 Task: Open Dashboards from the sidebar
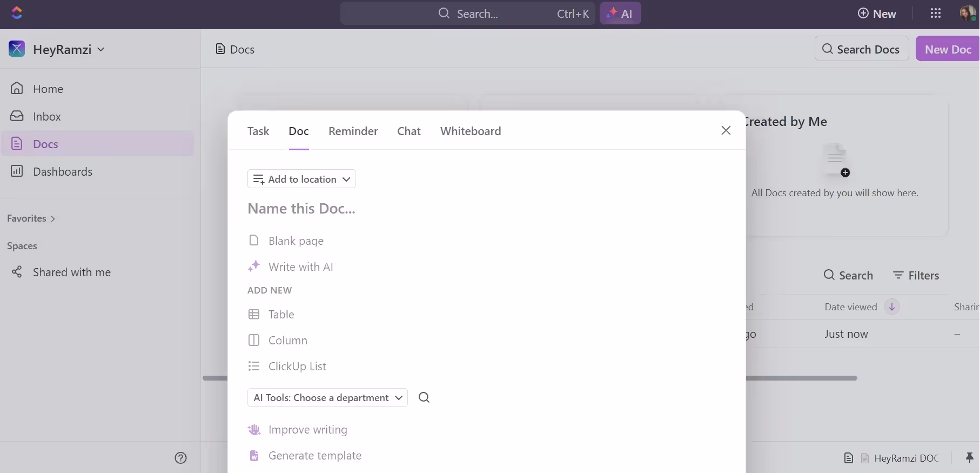pos(62,172)
